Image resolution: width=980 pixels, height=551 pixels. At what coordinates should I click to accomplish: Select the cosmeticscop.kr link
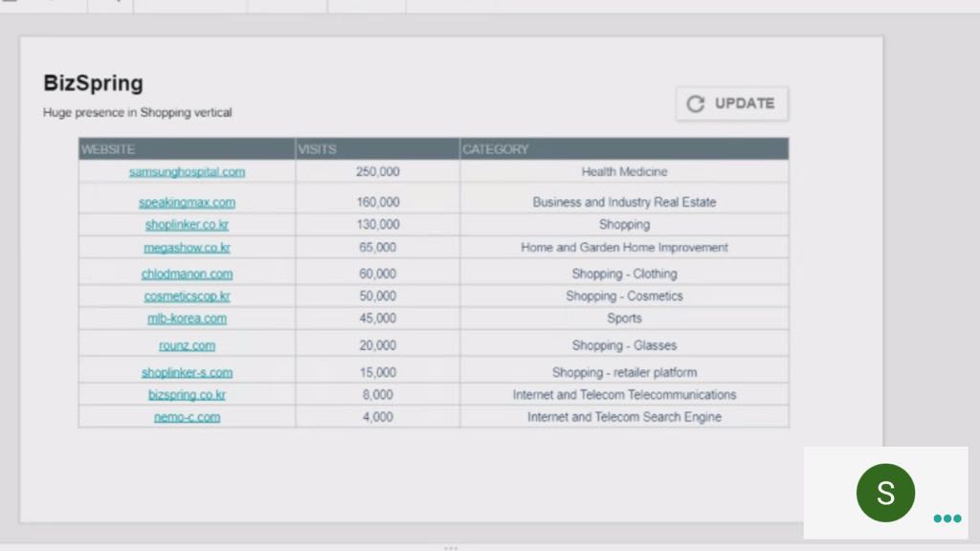pos(187,297)
